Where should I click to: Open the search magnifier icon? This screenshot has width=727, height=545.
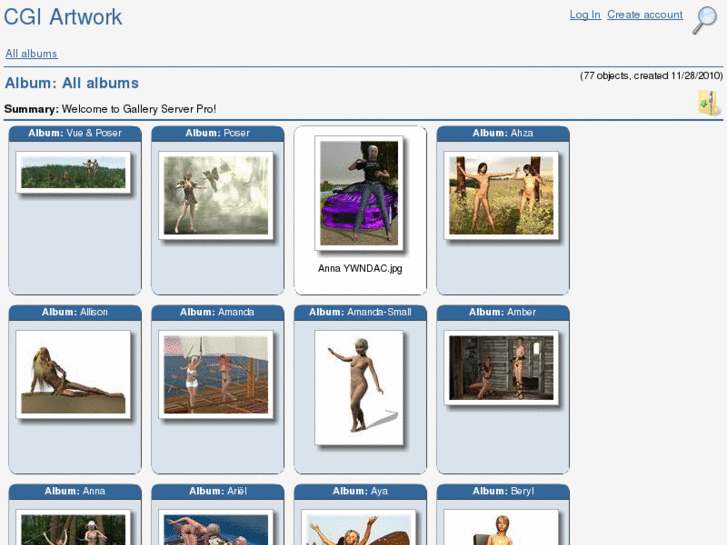(x=704, y=20)
